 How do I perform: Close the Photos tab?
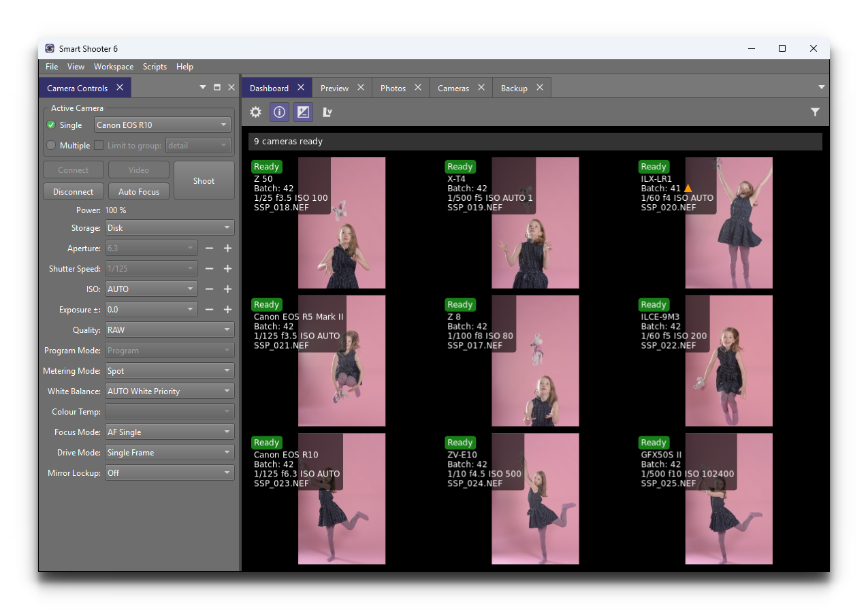point(418,87)
